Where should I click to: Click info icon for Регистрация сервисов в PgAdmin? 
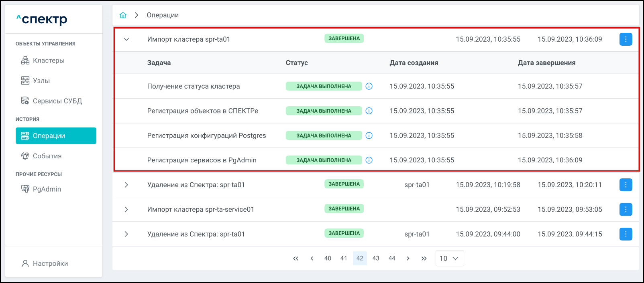(369, 160)
